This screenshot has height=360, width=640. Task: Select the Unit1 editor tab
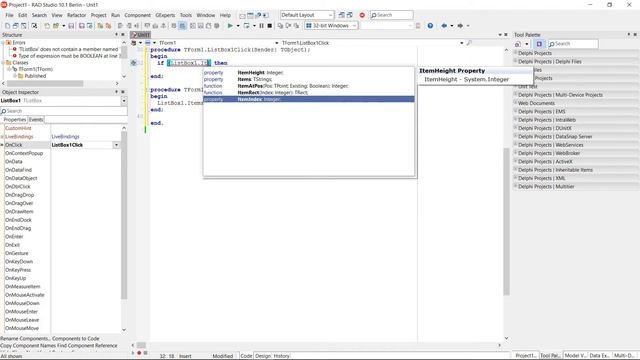pos(141,35)
